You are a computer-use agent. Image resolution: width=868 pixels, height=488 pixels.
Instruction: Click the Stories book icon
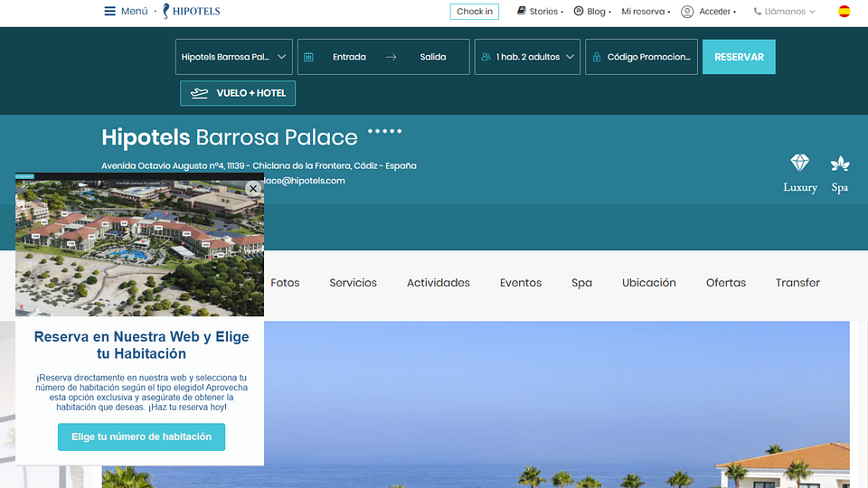coord(521,11)
